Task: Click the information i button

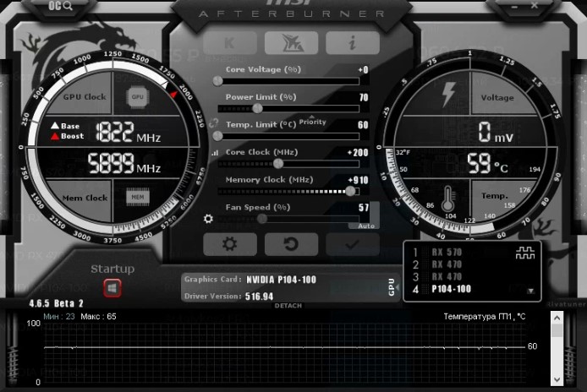Action: tap(352, 42)
